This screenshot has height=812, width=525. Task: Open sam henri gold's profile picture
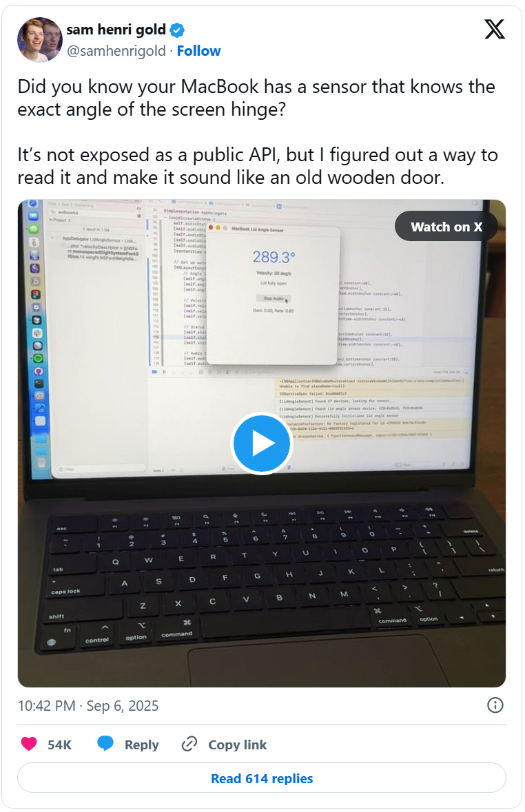39,39
